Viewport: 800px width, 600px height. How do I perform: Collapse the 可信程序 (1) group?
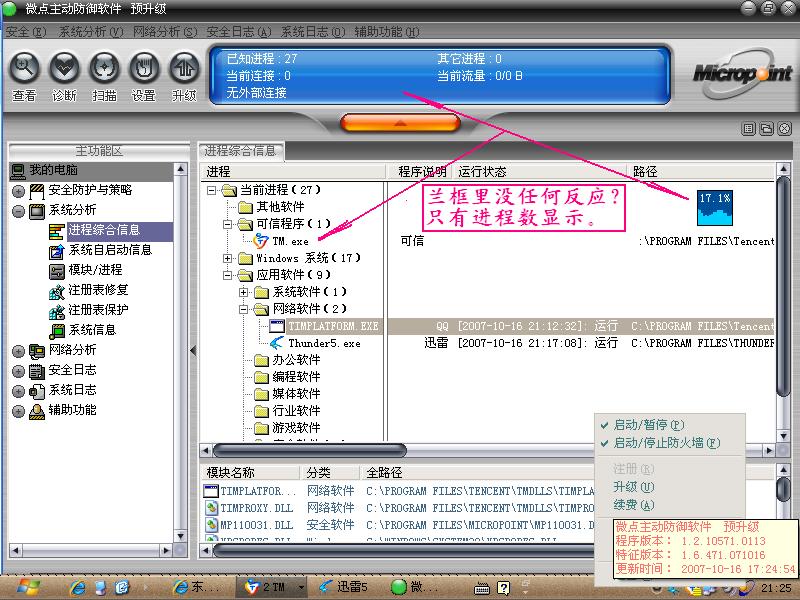[x=228, y=224]
